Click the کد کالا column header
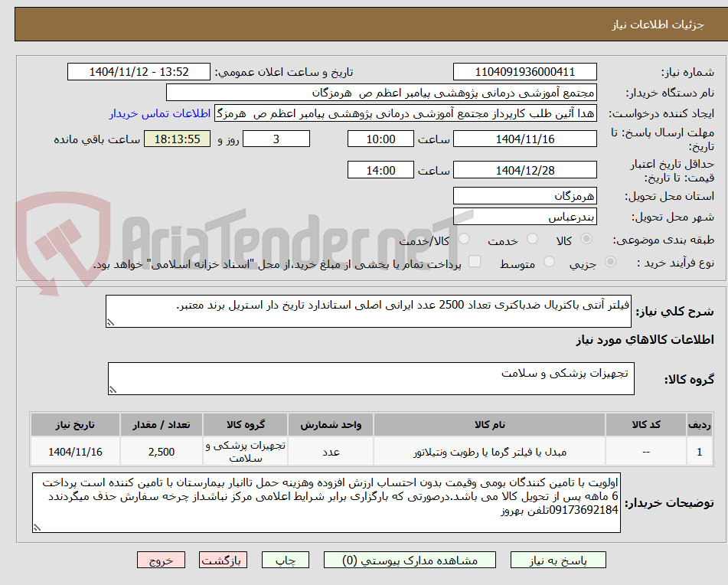 click(x=646, y=425)
